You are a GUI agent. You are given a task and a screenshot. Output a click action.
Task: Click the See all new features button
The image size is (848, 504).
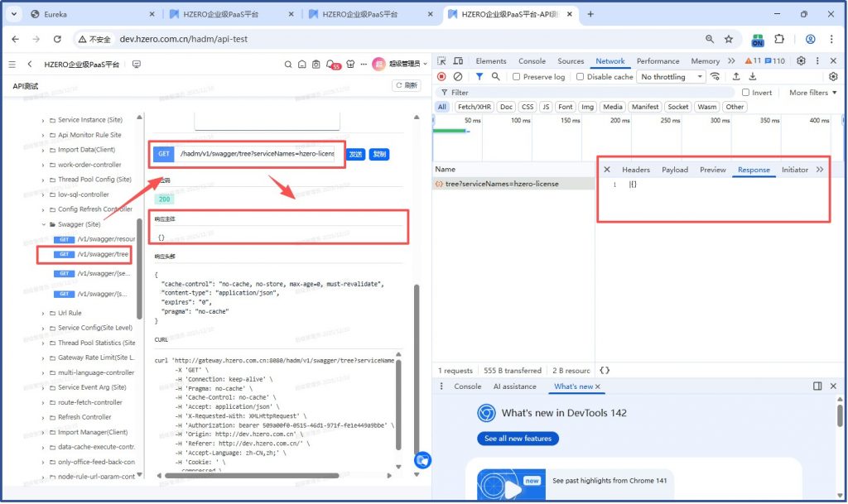[518, 439]
